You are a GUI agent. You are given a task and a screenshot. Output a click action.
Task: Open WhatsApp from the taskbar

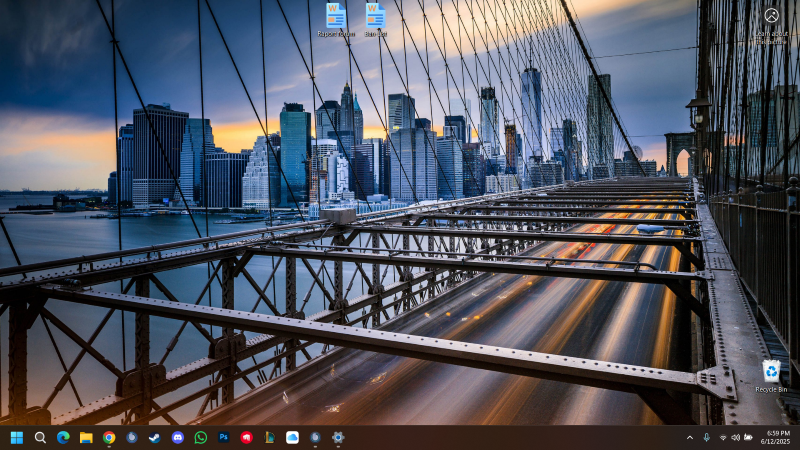click(201, 437)
